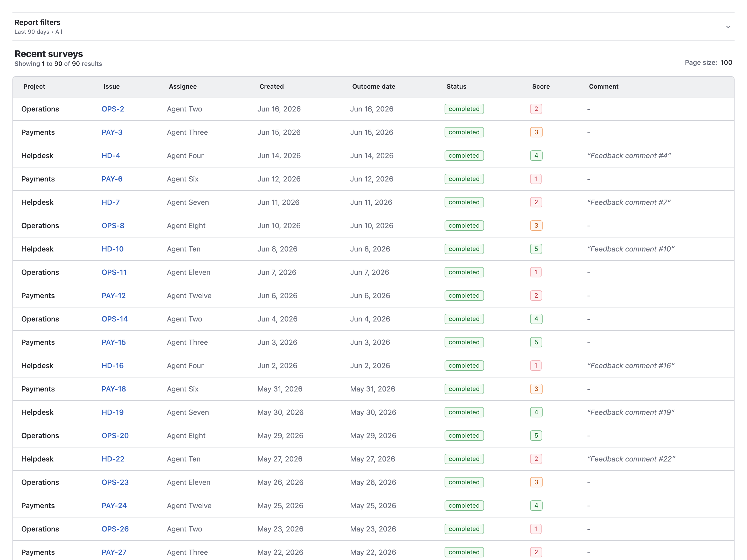Open issue link HD-10

pyautogui.click(x=113, y=249)
